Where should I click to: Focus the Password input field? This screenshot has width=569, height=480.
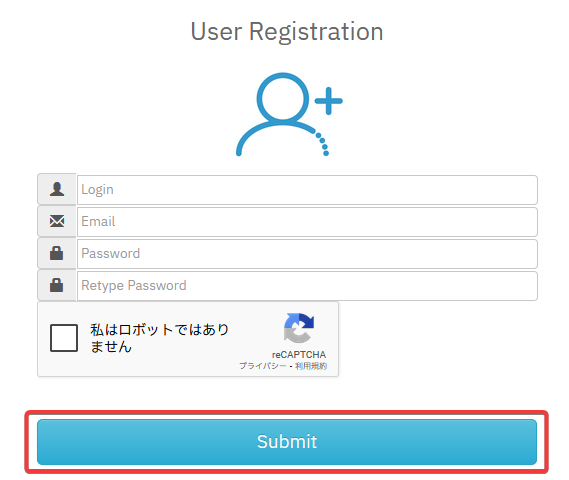[x=307, y=254]
